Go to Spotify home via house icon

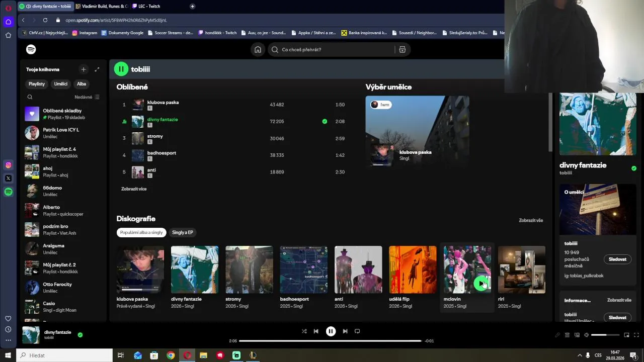coord(258,49)
